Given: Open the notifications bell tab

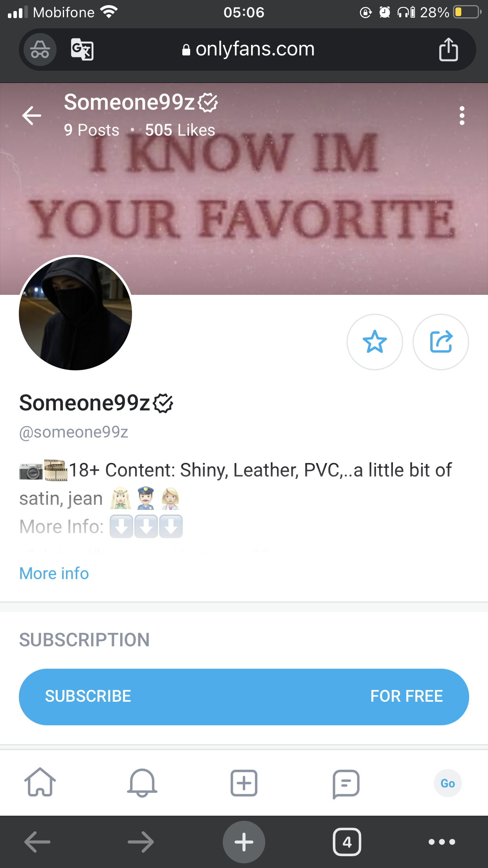Looking at the screenshot, I should click(x=142, y=783).
